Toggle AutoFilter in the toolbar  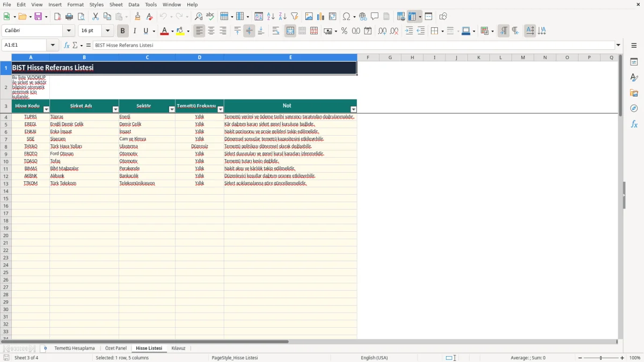pos(294,17)
